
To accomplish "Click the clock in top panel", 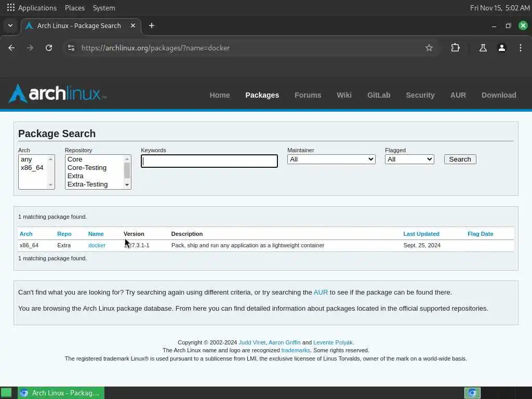I will tap(500, 8).
